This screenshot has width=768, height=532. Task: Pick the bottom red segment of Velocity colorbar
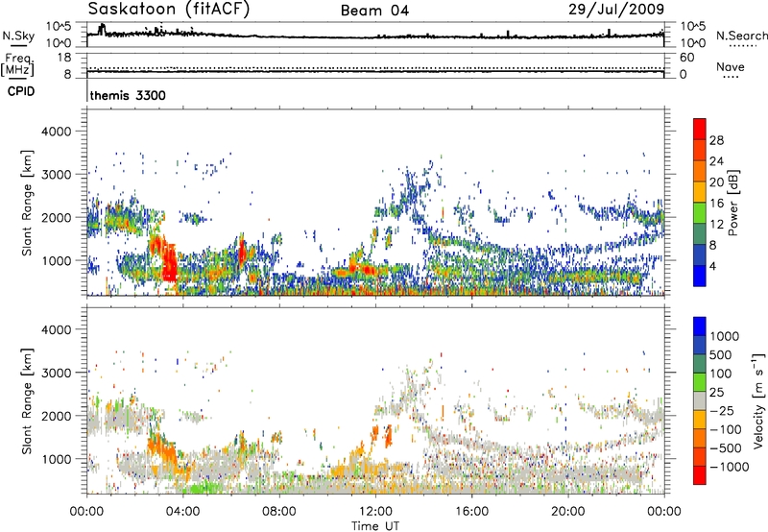click(700, 475)
